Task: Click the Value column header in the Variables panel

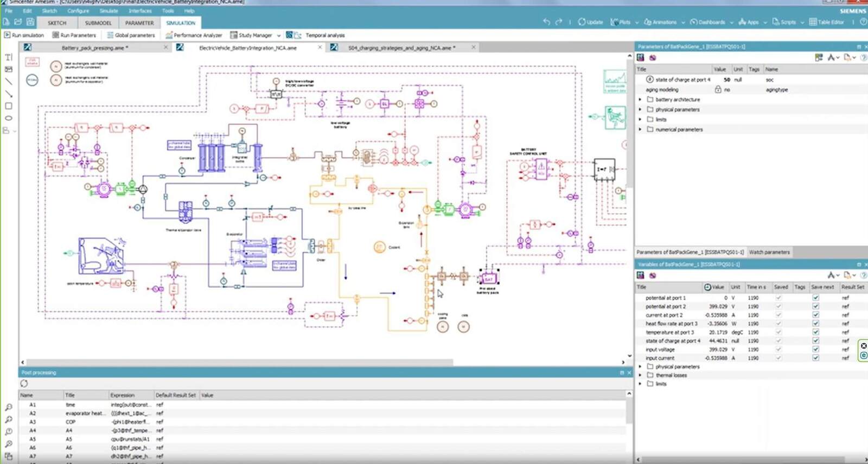Action: tap(715, 287)
